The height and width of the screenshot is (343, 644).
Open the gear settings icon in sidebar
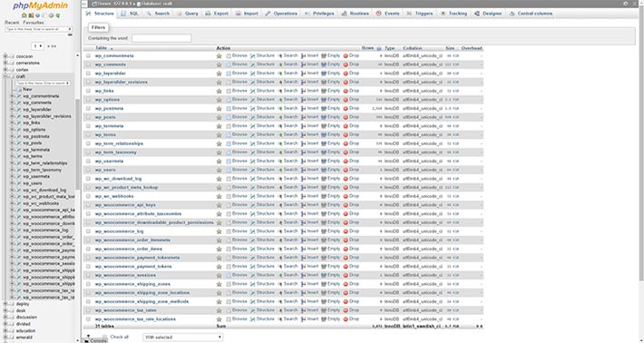pos(52,15)
